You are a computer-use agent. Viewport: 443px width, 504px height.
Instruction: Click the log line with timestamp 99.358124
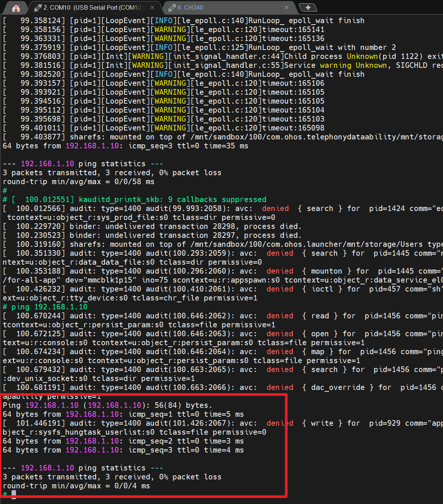(x=184, y=21)
